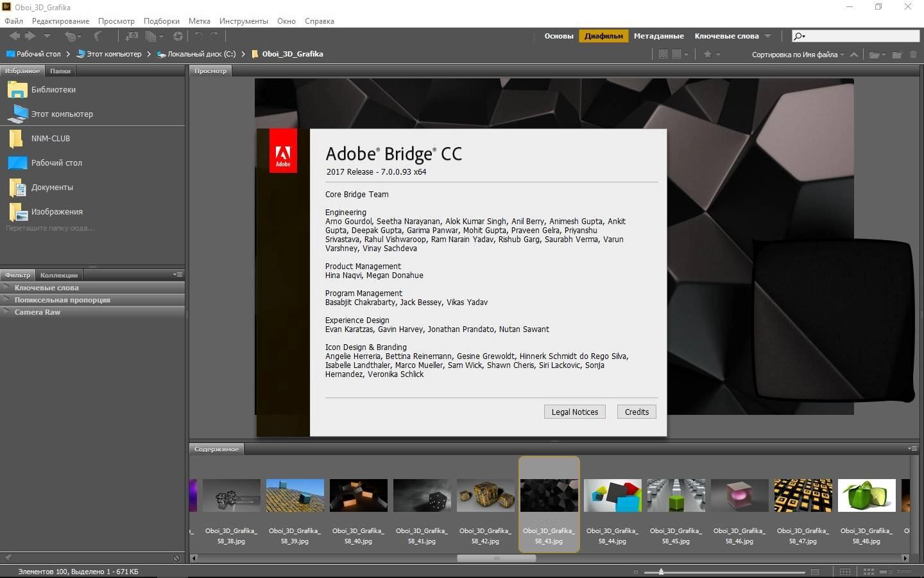
Task: Toggle ascending sort order arrow
Action: (x=854, y=55)
